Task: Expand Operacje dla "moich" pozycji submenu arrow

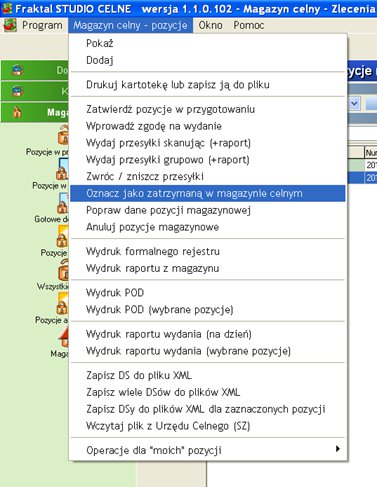Action: click(x=338, y=449)
